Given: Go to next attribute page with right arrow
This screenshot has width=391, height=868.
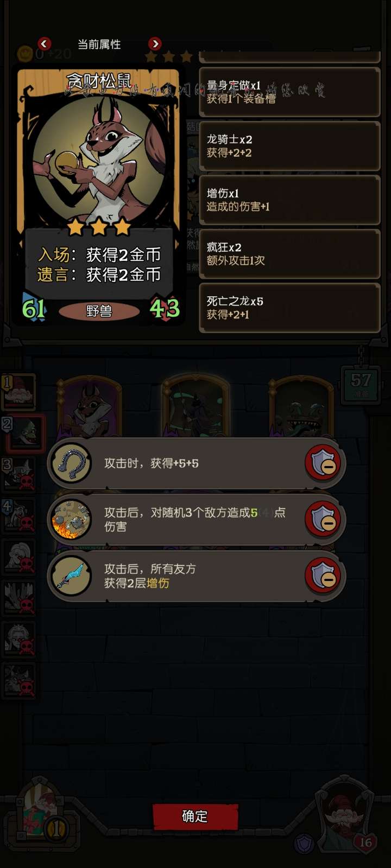Looking at the screenshot, I should point(155,43).
